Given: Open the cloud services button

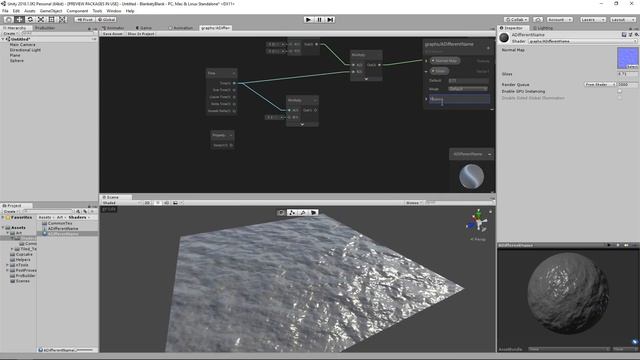Looking at the screenshot, I should coord(538,20).
